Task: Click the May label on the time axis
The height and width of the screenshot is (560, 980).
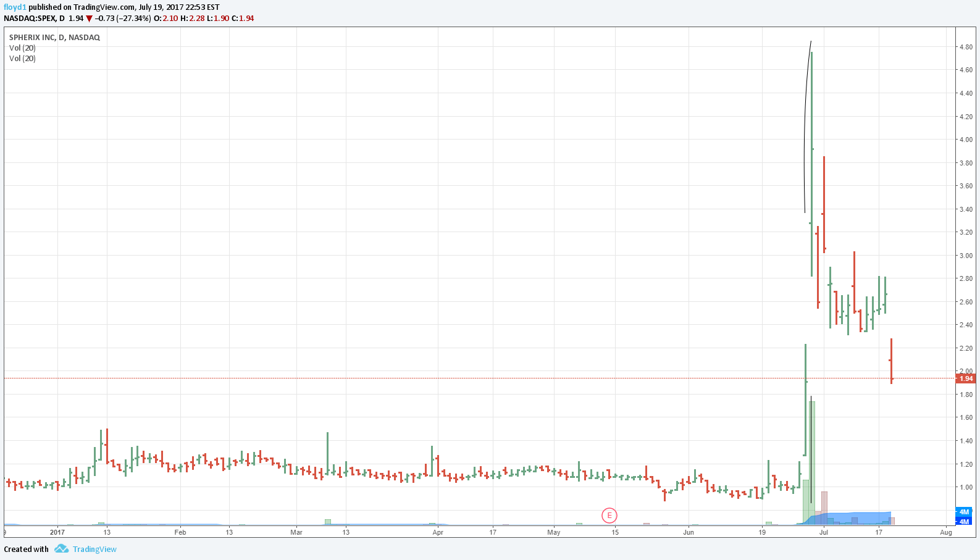Action: (x=554, y=532)
